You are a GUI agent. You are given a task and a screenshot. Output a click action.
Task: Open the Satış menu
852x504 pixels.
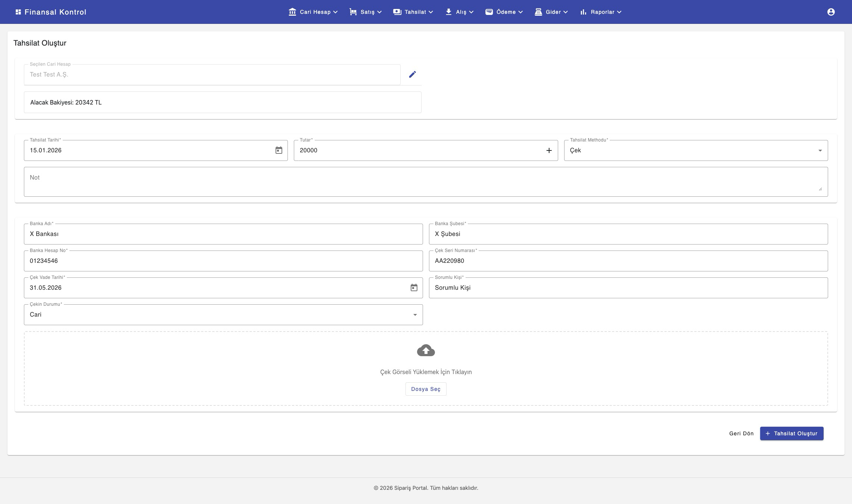point(366,12)
